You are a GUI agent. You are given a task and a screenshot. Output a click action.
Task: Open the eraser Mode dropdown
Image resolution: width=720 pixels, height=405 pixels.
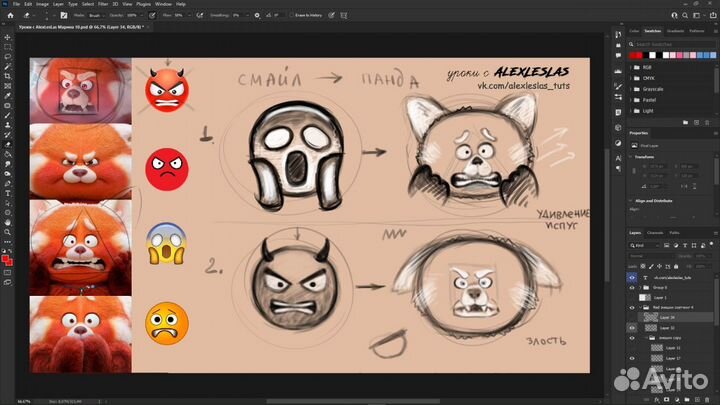click(96, 15)
